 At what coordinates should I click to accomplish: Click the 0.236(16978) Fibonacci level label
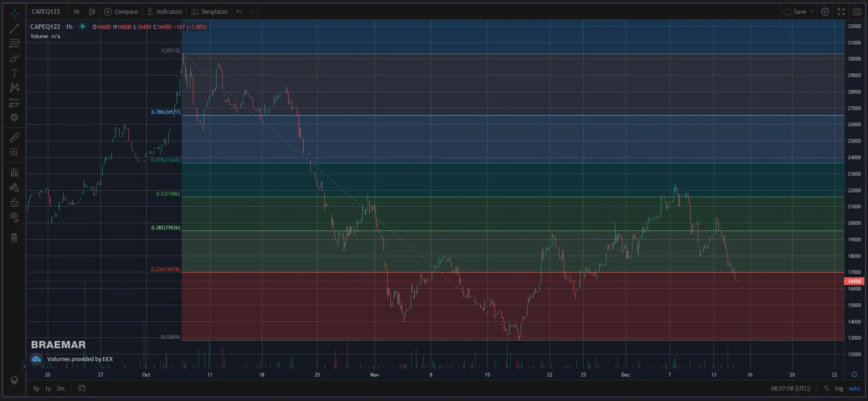point(166,269)
